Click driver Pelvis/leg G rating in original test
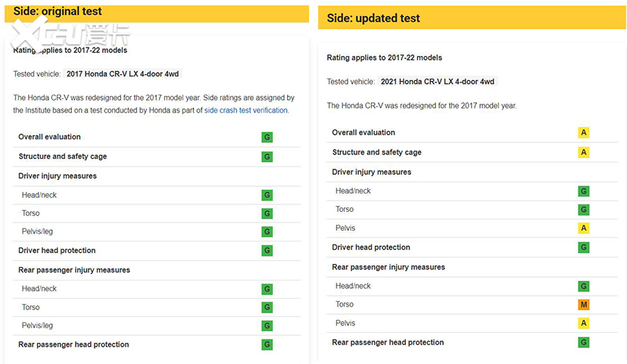This screenshot has width=627, height=364. point(267,232)
